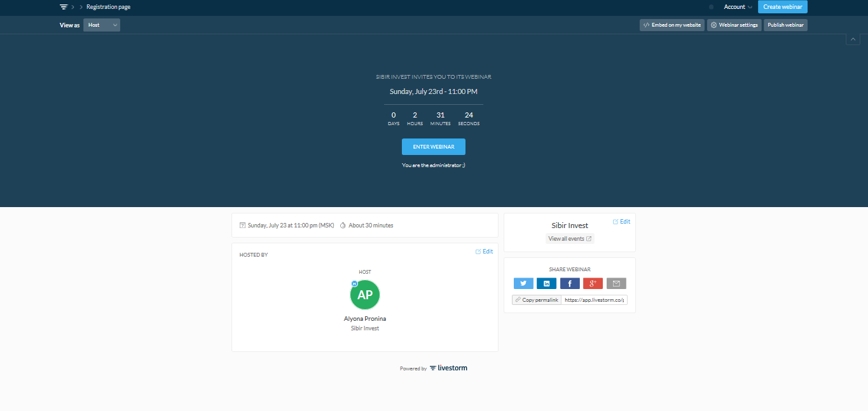
Task: Click the permalink URL field
Action: coord(595,300)
